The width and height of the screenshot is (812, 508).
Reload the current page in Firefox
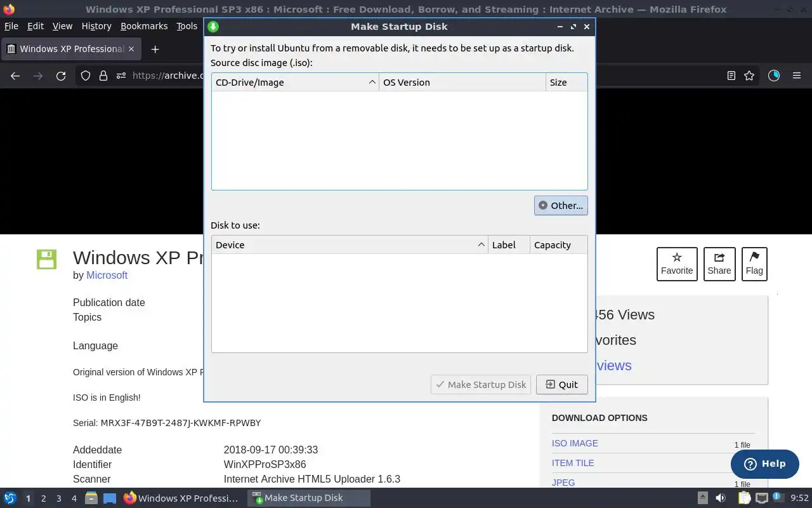(61, 76)
